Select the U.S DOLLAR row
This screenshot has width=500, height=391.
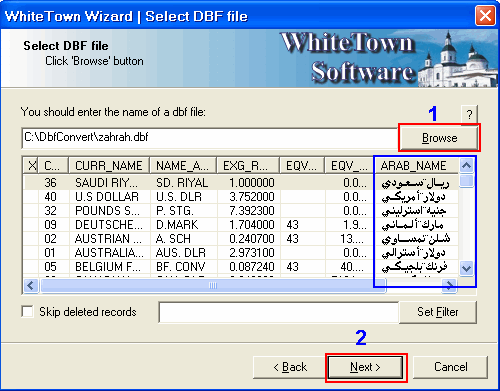tap(241, 197)
